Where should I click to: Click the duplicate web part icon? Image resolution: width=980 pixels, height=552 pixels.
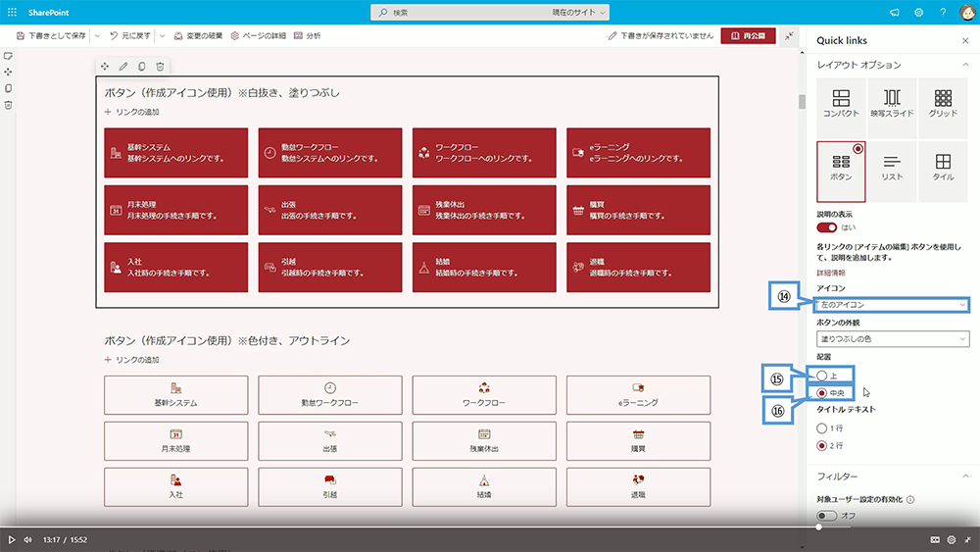pyautogui.click(x=142, y=67)
